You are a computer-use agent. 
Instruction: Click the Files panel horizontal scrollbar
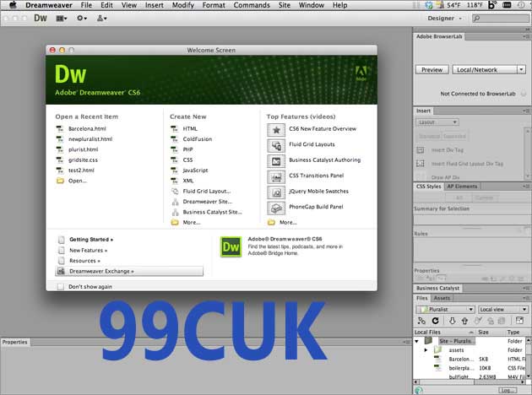click(x=470, y=382)
